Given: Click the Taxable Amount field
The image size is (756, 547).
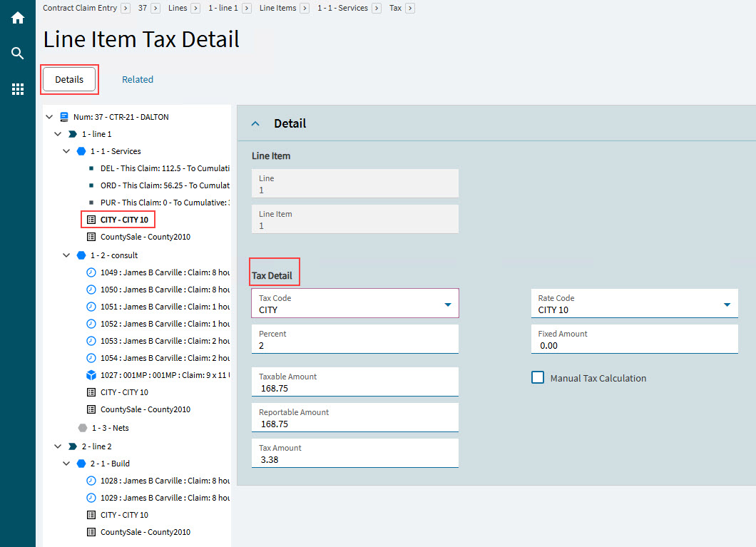Looking at the screenshot, I should click(355, 382).
